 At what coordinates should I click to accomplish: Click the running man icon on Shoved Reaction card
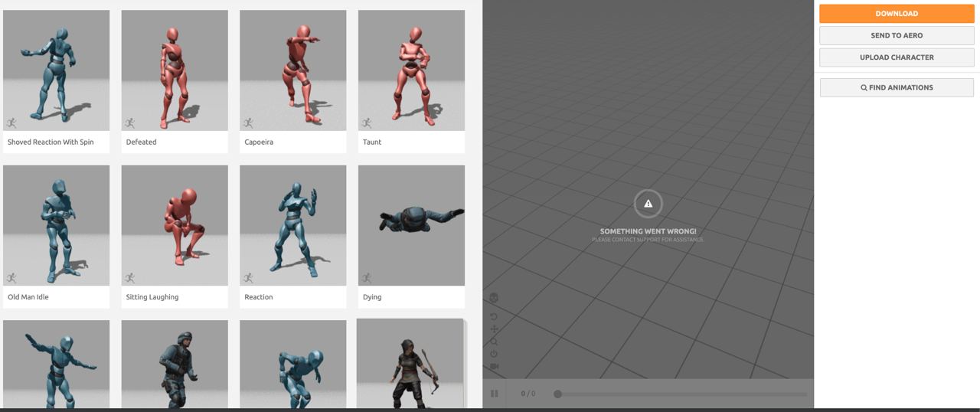pos(11,123)
